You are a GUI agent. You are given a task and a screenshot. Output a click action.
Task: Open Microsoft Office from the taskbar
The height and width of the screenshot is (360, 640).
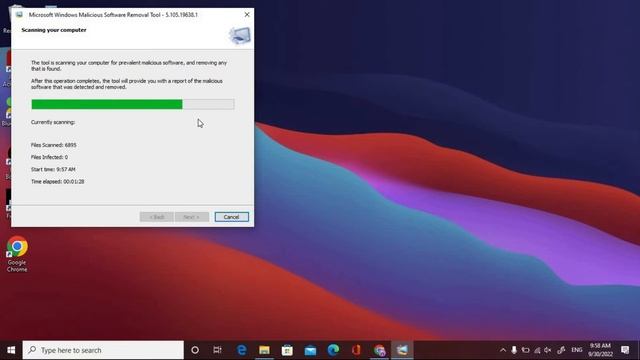[x=356, y=350]
